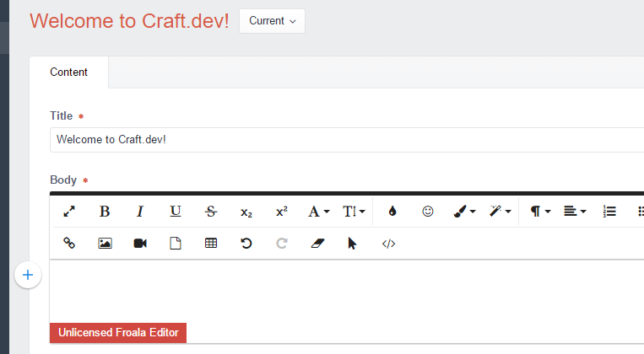The width and height of the screenshot is (644, 354).
Task: Open the Current version dropdown
Action: [x=273, y=21]
